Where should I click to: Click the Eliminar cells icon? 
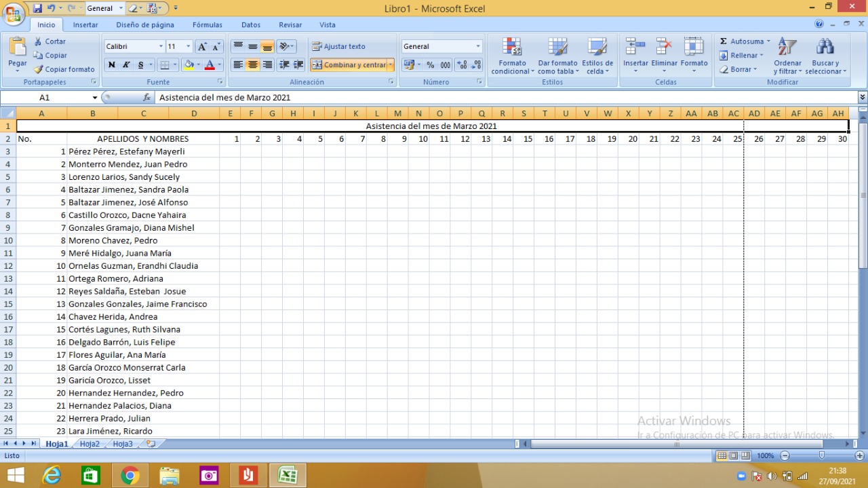click(x=664, y=47)
